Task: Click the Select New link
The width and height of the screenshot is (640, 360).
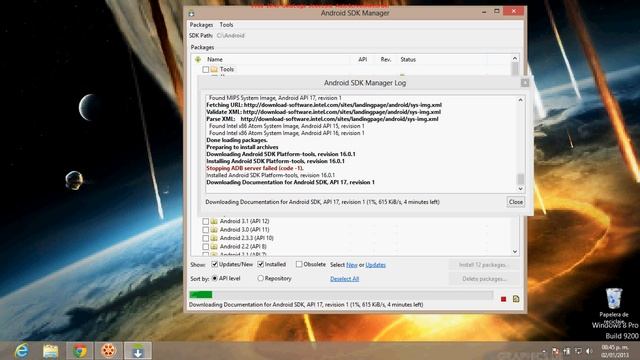Action: pos(351,265)
